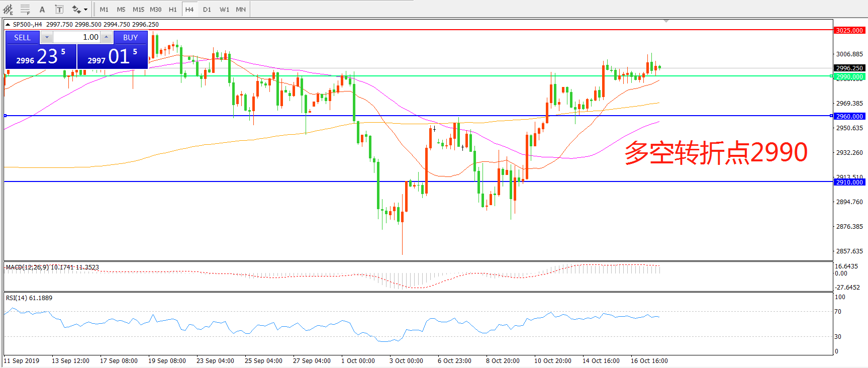This screenshot has height=368, width=868.
Task: Open the arrows tool dropdown arrow
Action: coord(85,10)
